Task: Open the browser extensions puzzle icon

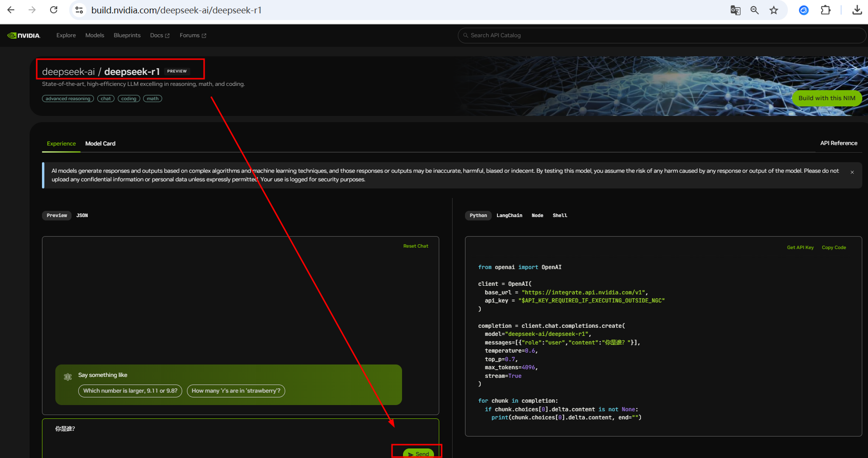Action: point(826,10)
